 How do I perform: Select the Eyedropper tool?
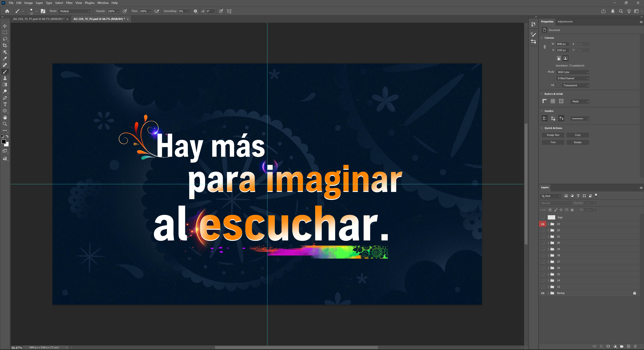pos(5,59)
